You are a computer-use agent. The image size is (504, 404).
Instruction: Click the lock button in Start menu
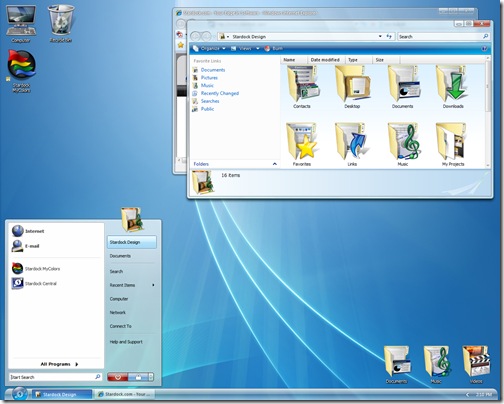138,377
